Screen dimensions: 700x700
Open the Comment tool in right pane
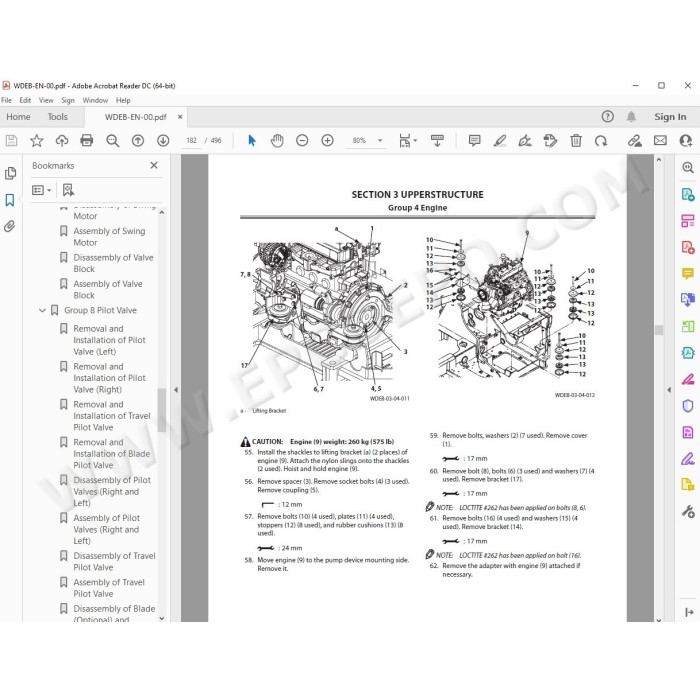tap(688, 273)
